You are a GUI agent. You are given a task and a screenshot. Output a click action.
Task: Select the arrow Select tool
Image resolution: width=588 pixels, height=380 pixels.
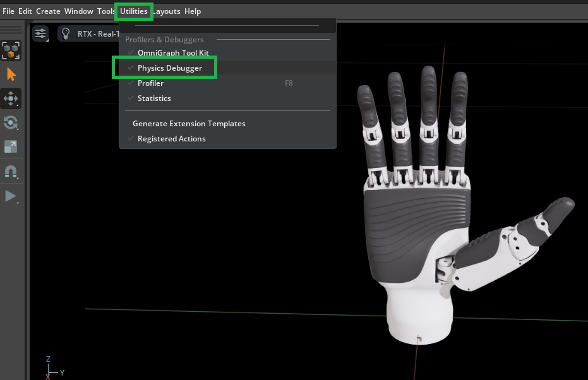(11, 74)
